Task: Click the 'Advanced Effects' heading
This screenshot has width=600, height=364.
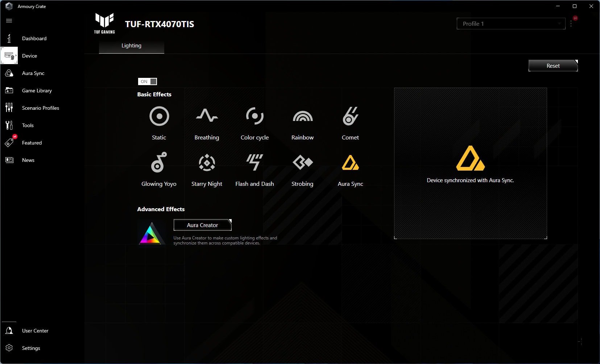Action: (x=161, y=209)
